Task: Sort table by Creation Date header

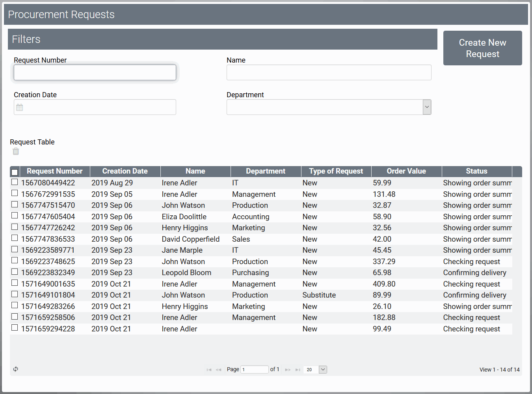Action: click(125, 171)
